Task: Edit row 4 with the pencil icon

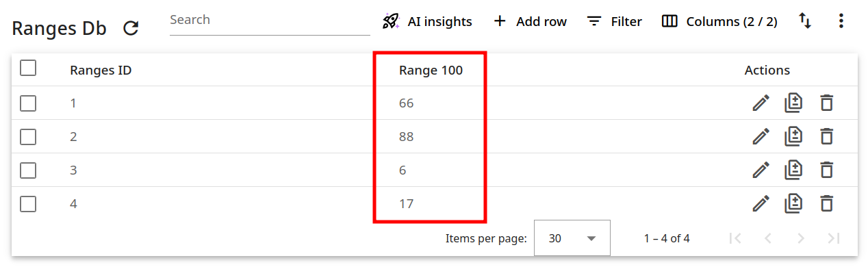Action: 761,203
